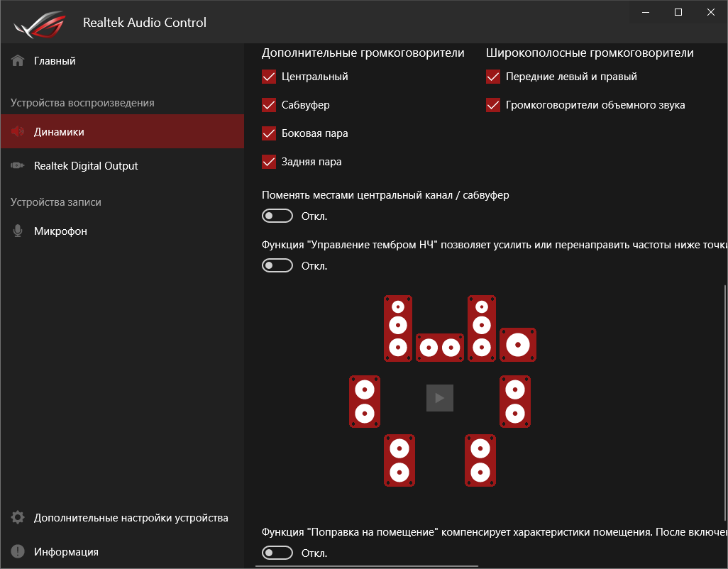Click the rear right speaker icon

click(480, 460)
